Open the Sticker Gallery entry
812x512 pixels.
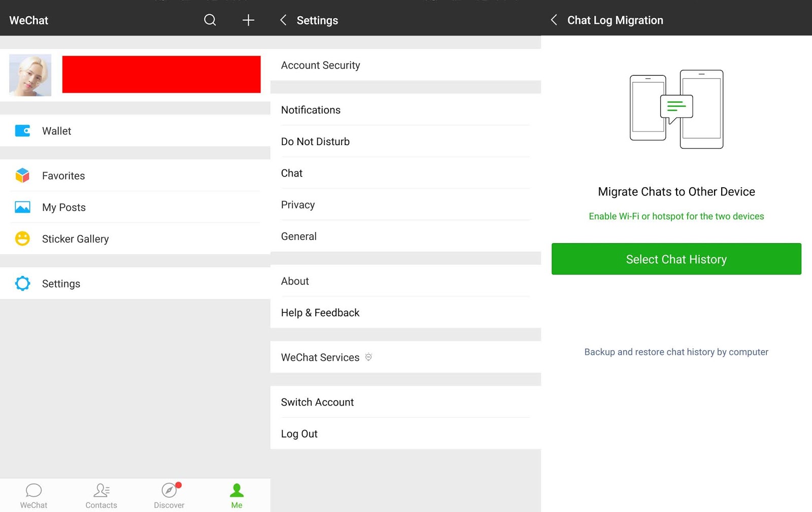(135, 238)
